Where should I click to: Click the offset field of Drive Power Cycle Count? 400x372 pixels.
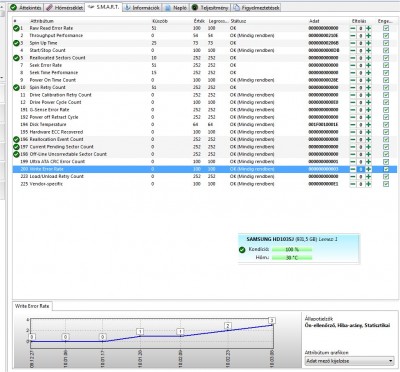[x=361, y=102]
